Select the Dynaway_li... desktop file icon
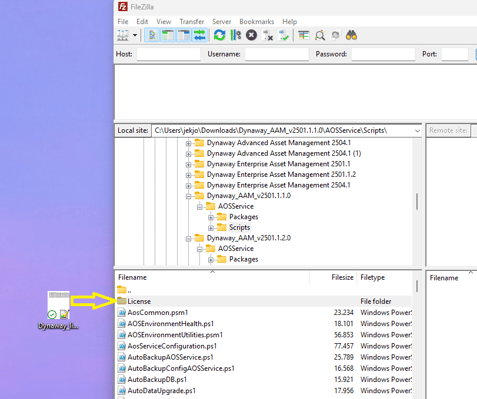The image size is (477, 399). coord(59,310)
